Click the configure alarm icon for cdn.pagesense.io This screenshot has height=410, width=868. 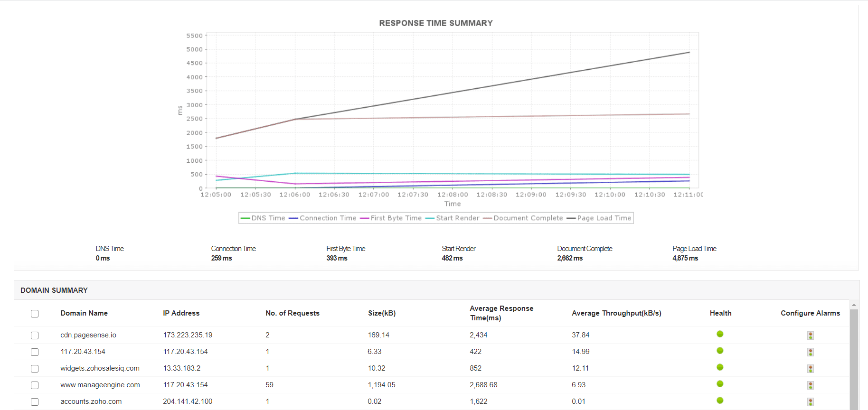pos(810,335)
